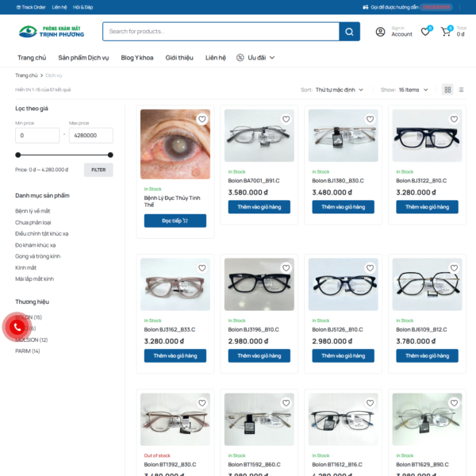This screenshot has width=476, height=476.
Task: Filter by Đo khám khúc xạ category
Action: 35,245
